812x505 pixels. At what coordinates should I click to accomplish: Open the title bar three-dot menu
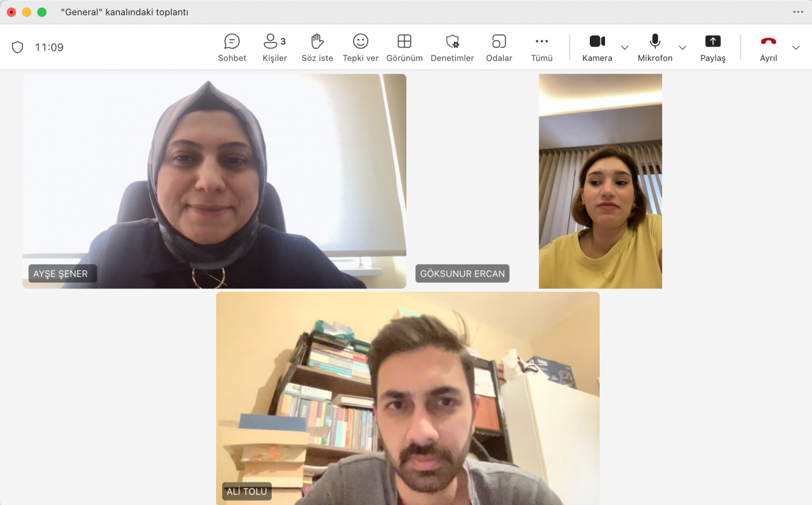tap(798, 12)
